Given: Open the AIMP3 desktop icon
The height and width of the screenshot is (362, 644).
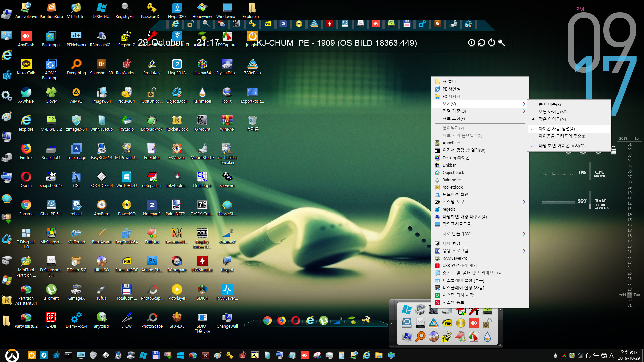Looking at the screenshot, I should pos(76,95).
